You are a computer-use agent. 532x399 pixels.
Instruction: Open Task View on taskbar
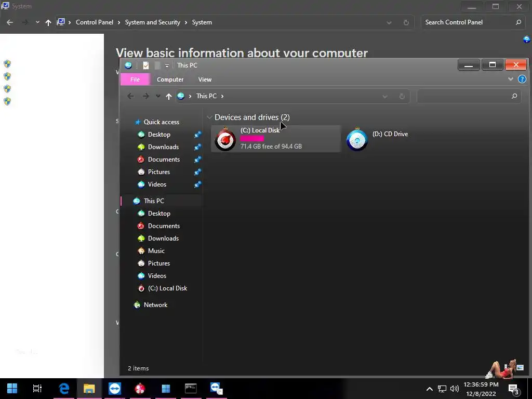[x=37, y=388]
